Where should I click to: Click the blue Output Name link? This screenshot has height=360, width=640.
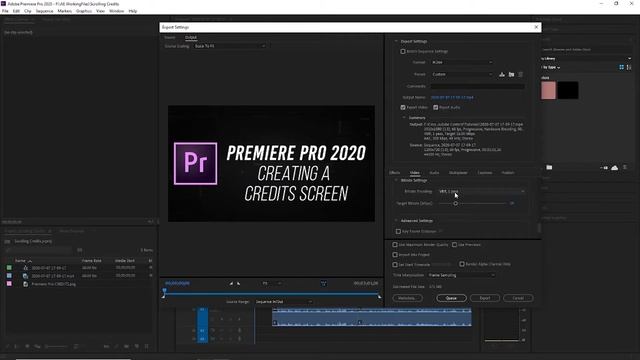(452, 98)
